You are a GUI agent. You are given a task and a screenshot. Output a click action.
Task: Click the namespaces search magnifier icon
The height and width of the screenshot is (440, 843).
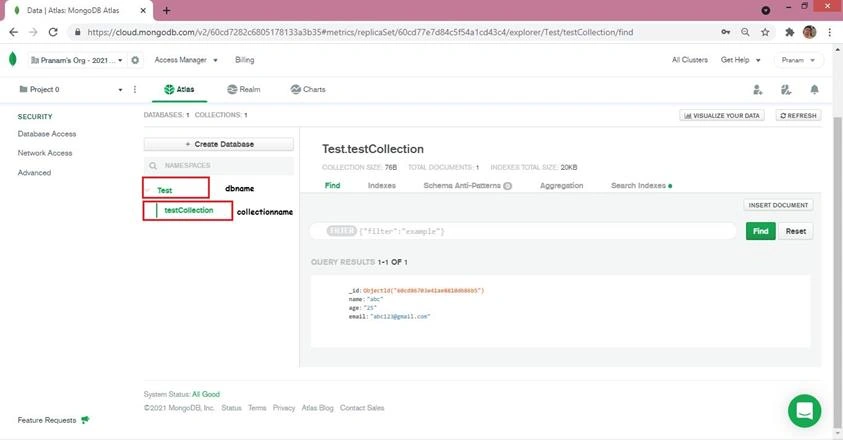click(153, 166)
